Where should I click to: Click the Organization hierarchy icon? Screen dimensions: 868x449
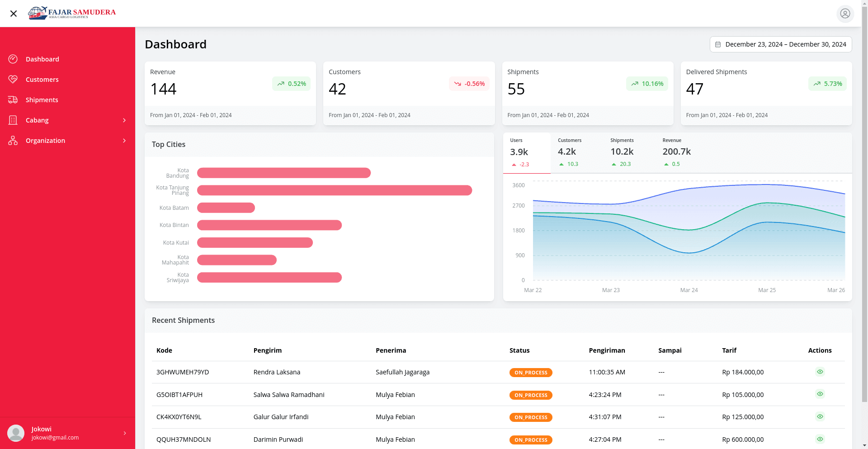(x=13, y=140)
